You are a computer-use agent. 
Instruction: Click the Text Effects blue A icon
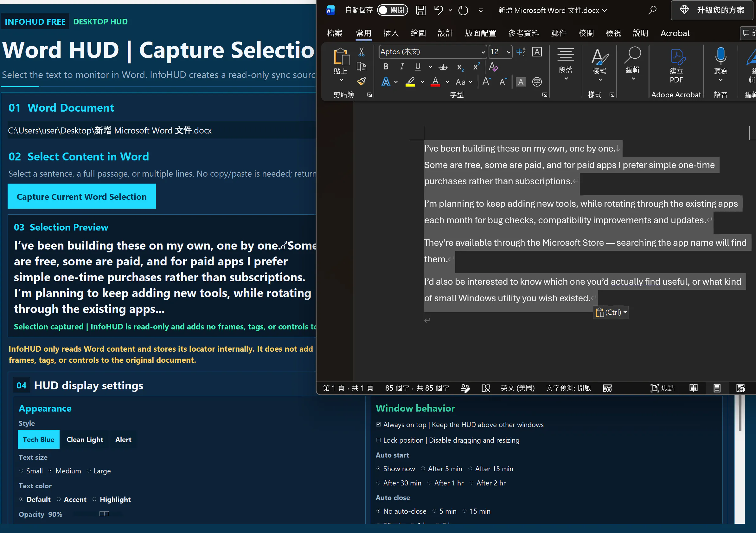pyautogui.click(x=386, y=82)
